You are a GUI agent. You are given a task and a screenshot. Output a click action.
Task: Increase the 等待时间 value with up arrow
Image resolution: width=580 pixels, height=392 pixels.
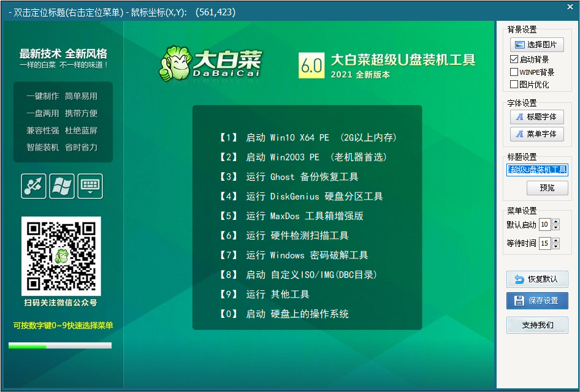[x=555, y=241]
